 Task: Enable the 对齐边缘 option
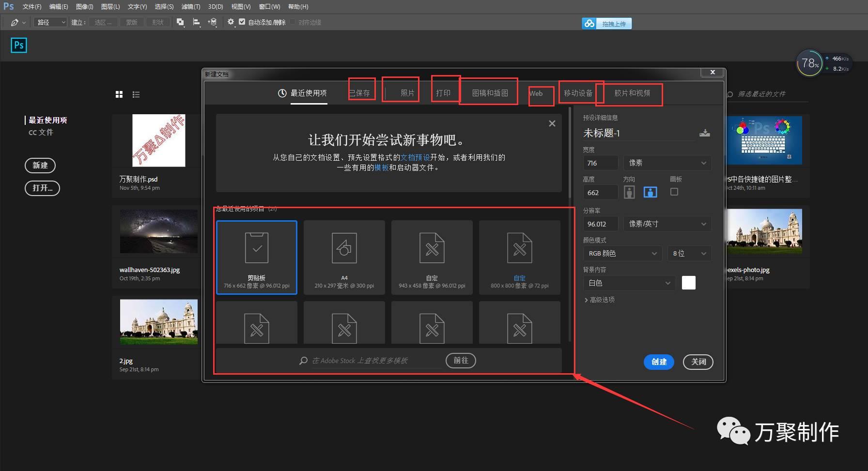(x=293, y=22)
